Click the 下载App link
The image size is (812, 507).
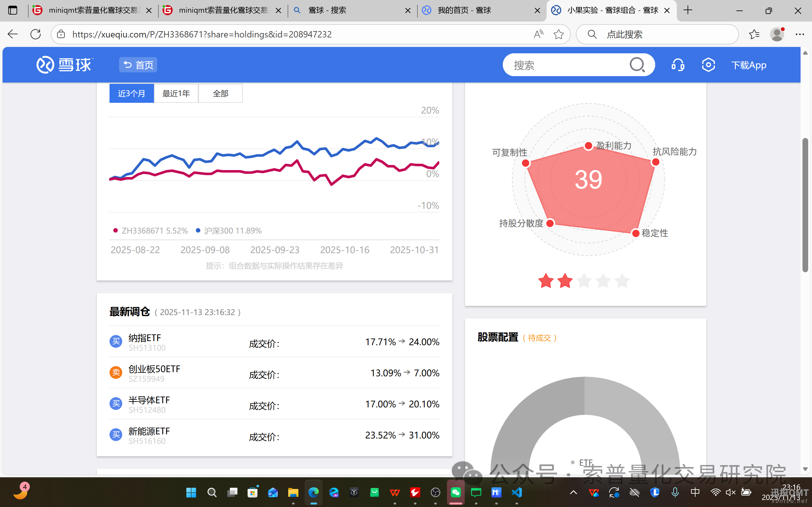tap(749, 65)
